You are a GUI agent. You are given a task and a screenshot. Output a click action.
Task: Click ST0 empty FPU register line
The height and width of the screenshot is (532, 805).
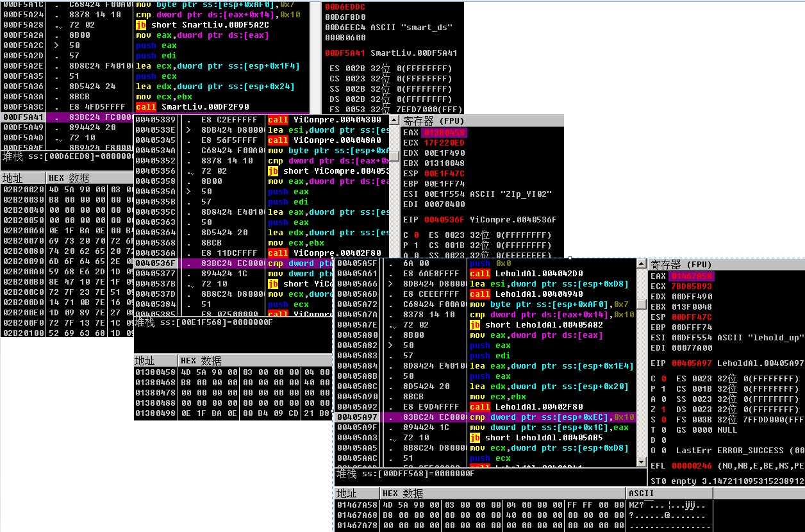click(727, 481)
